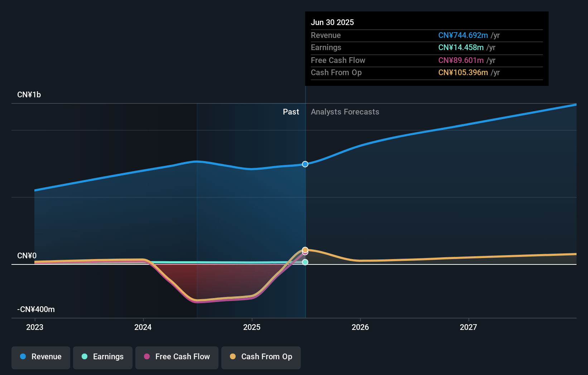Image resolution: width=588 pixels, height=375 pixels.
Task: Open the Jun 30 2025 tooltip header
Action: point(332,22)
